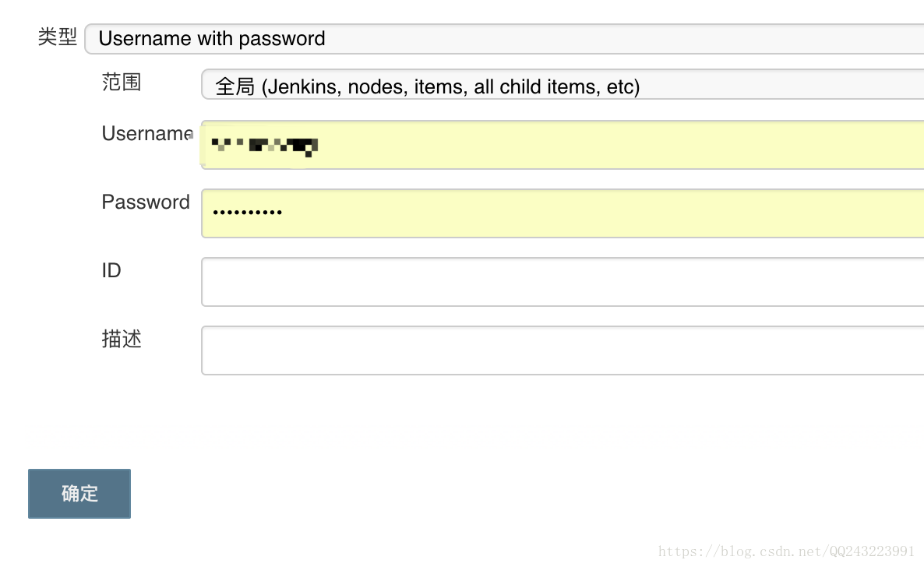Click the 范围 field label
Image resolution: width=924 pixels, height=567 pixels.
(x=122, y=82)
